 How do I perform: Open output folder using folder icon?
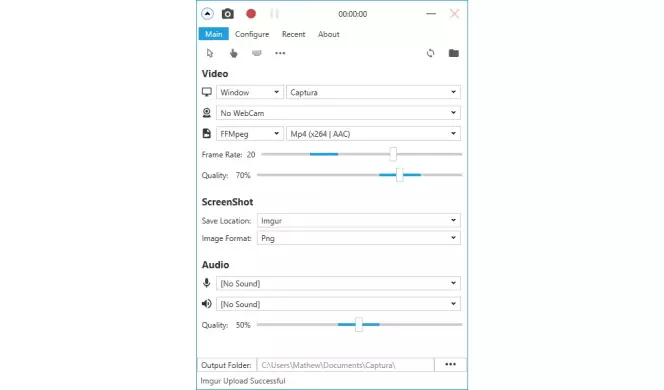454,53
